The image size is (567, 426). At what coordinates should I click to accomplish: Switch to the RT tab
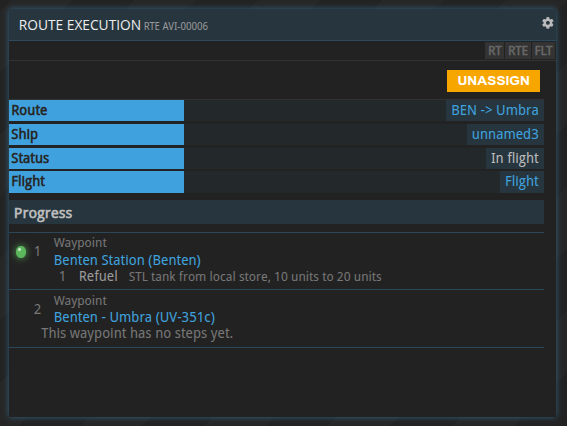495,51
